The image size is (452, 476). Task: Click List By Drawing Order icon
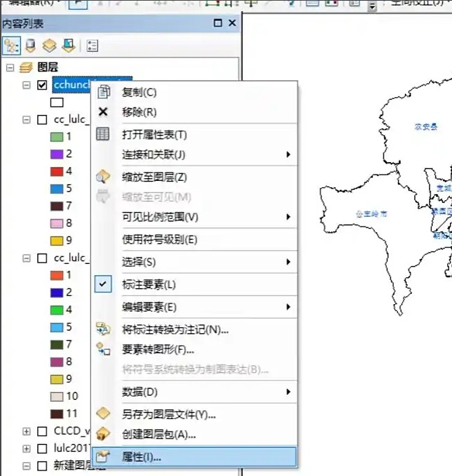(12, 46)
